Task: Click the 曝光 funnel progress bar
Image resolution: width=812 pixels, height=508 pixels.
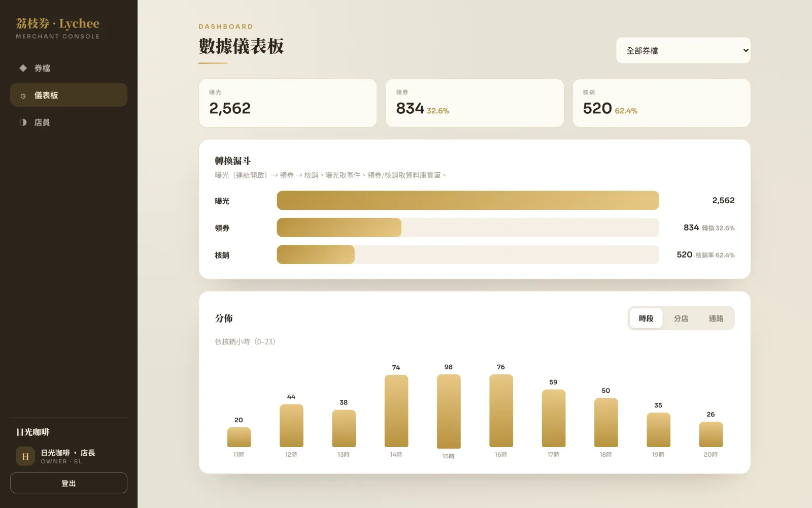Action: pos(468,200)
